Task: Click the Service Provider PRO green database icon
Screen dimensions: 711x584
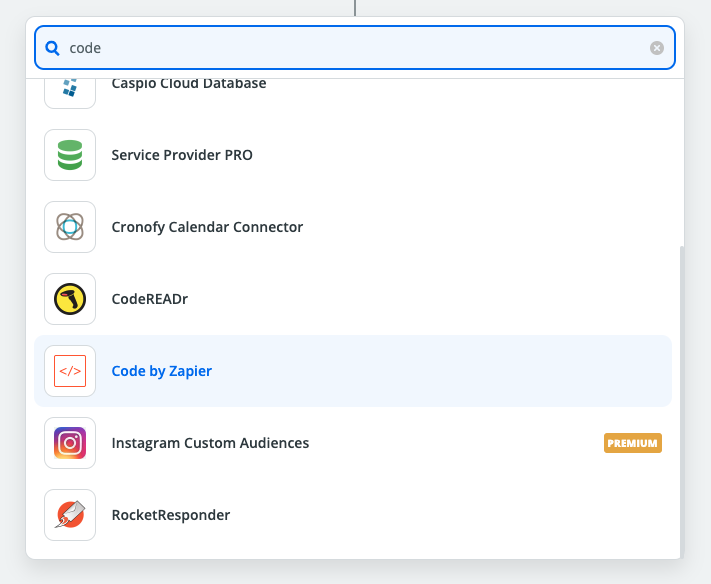Action: click(70, 155)
